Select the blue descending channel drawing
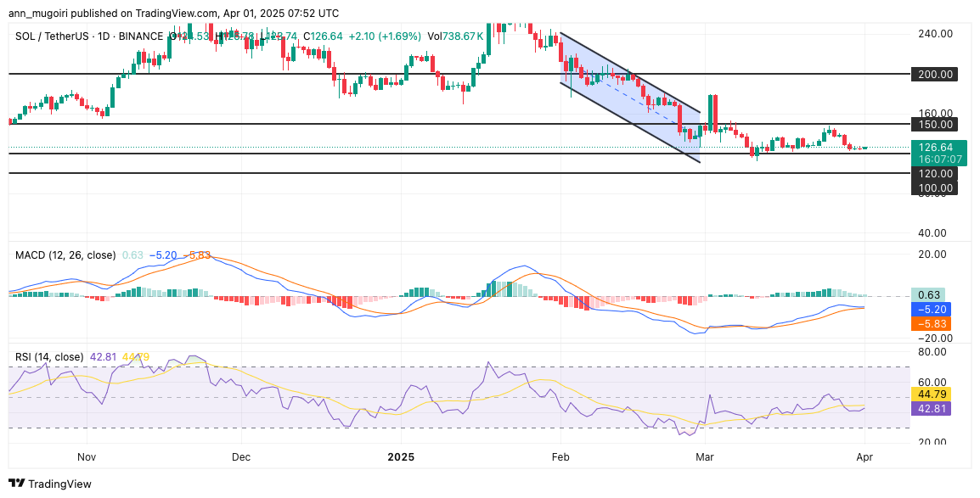 pyautogui.click(x=628, y=98)
